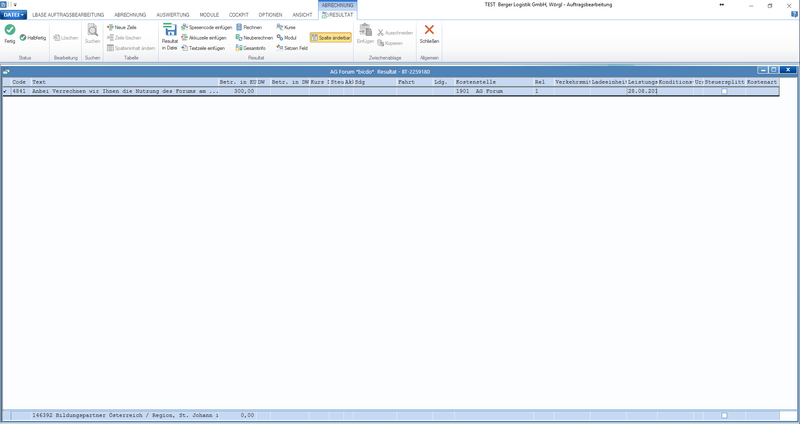Open the Gesamtinfo overview

pos(251,48)
